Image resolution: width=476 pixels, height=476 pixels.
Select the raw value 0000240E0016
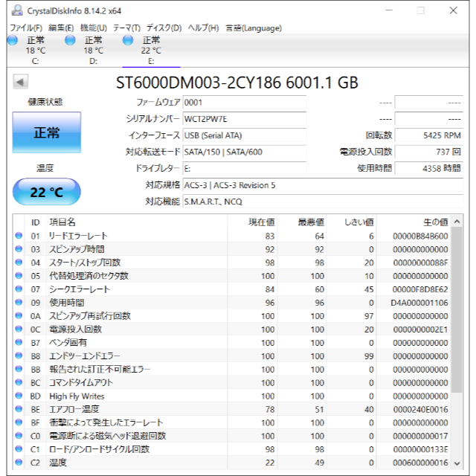click(x=420, y=410)
